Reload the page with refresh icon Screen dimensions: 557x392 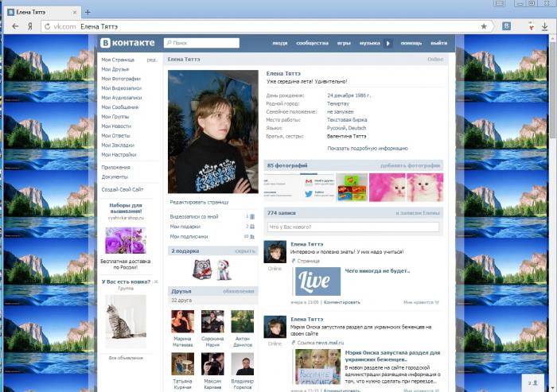(47, 26)
